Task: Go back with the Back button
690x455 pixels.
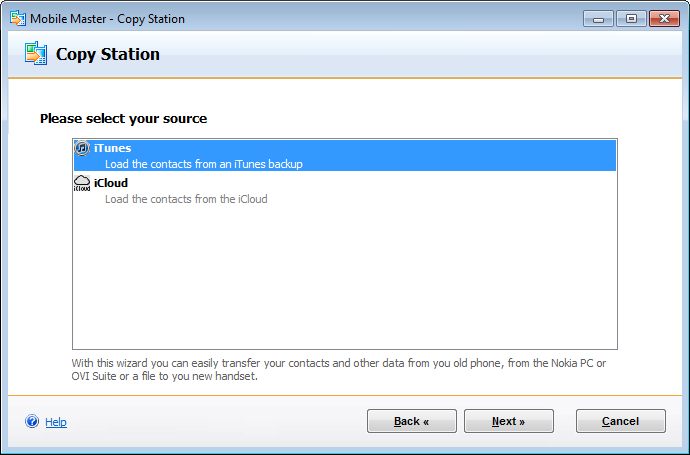Action: (411, 421)
